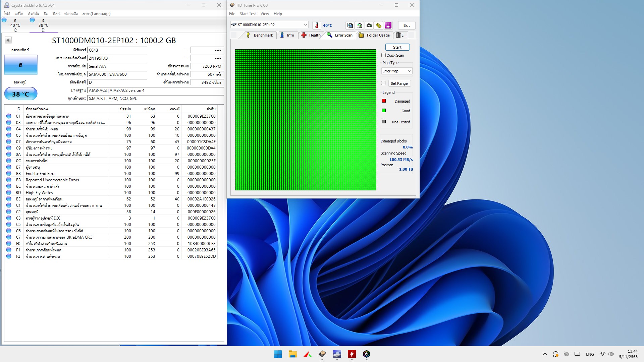Click the copy text to clipboard icon

(x=350, y=25)
